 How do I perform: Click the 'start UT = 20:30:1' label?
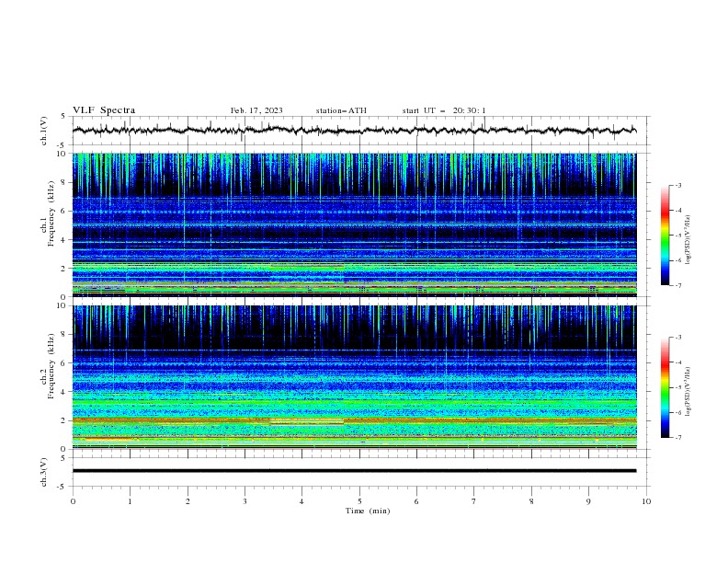pos(444,110)
